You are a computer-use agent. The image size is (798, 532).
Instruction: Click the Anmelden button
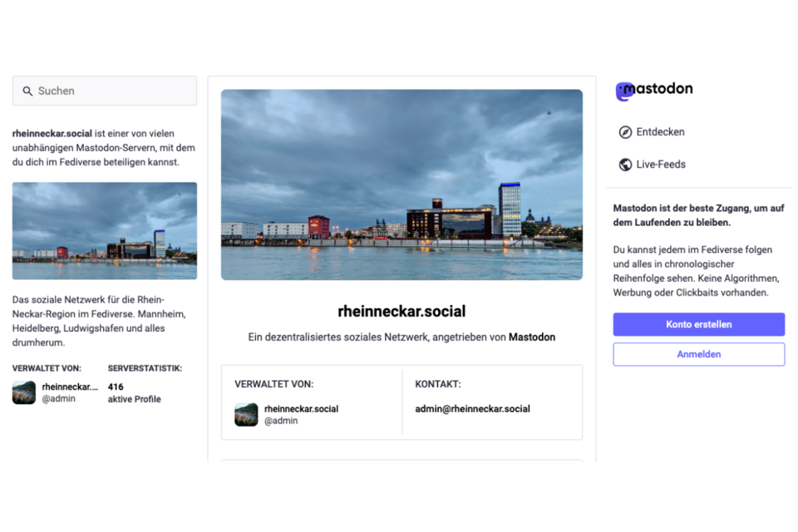pyautogui.click(x=699, y=354)
